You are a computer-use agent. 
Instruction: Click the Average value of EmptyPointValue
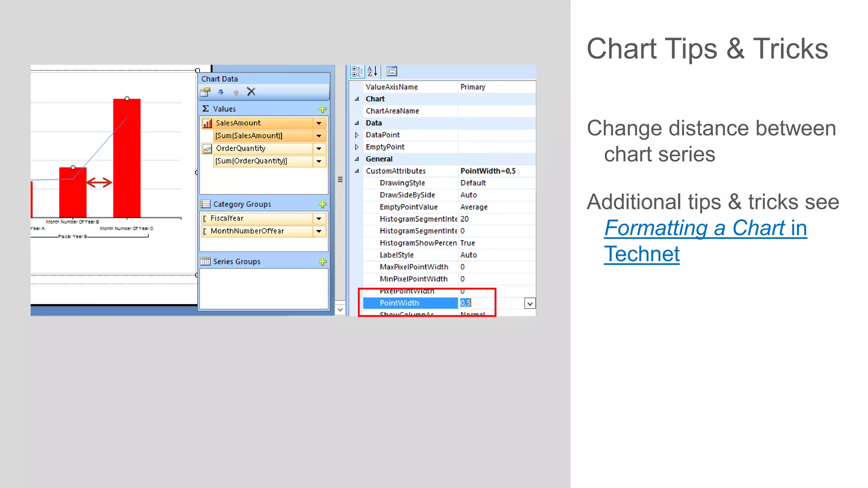(474, 207)
